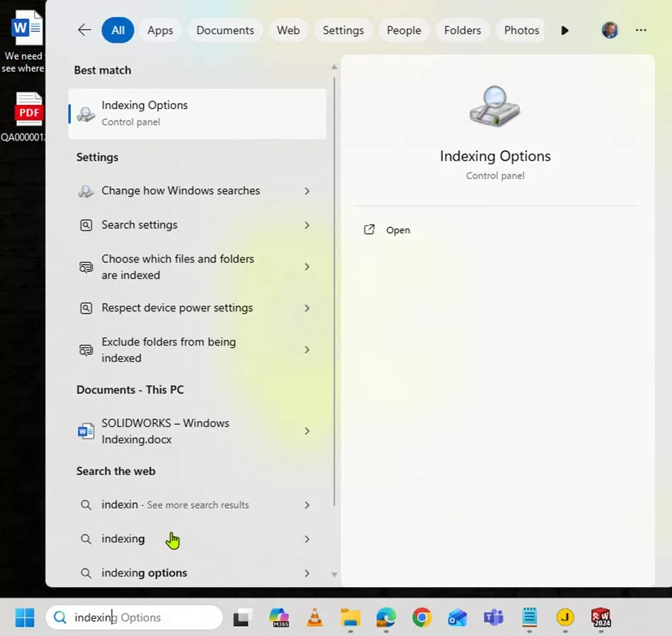The height and width of the screenshot is (636, 672).
Task: Expand Exclude folders from being indexed chevron
Action: [x=307, y=350]
